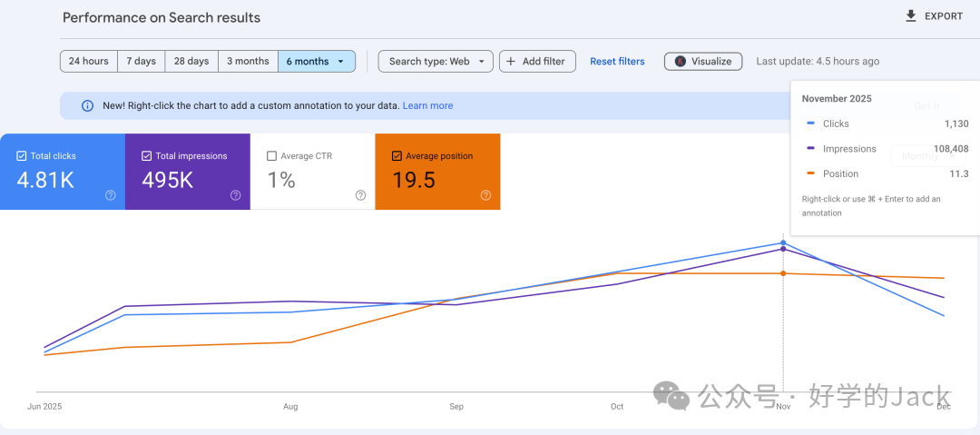Click the November impressions data point on chart
This screenshot has width=980, height=435.
[783, 249]
